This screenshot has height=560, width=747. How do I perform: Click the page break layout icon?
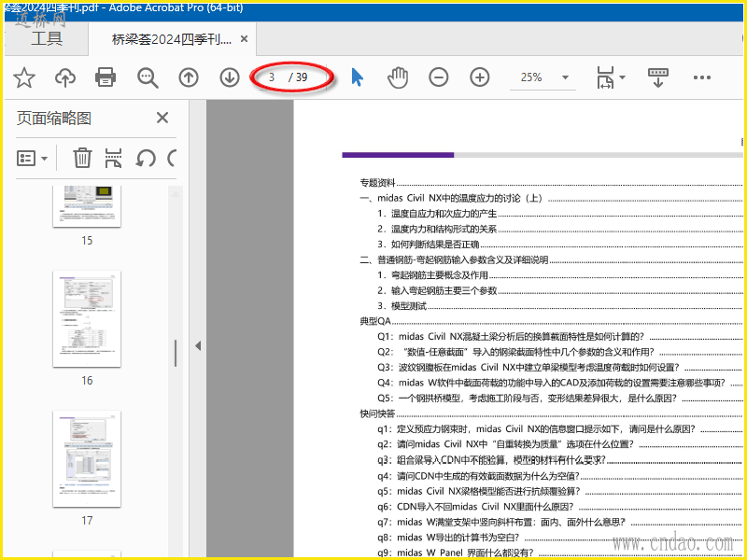point(113,158)
